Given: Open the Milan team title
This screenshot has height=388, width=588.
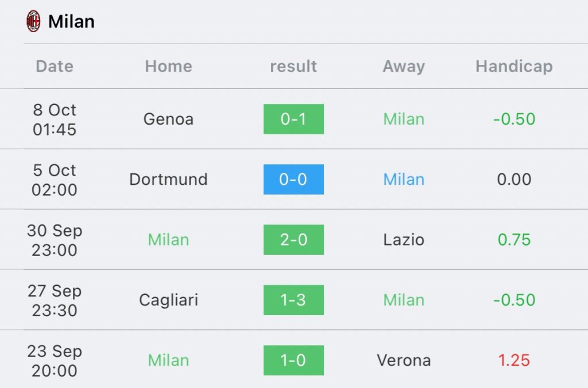Looking at the screenshot, I should (71, 21).
